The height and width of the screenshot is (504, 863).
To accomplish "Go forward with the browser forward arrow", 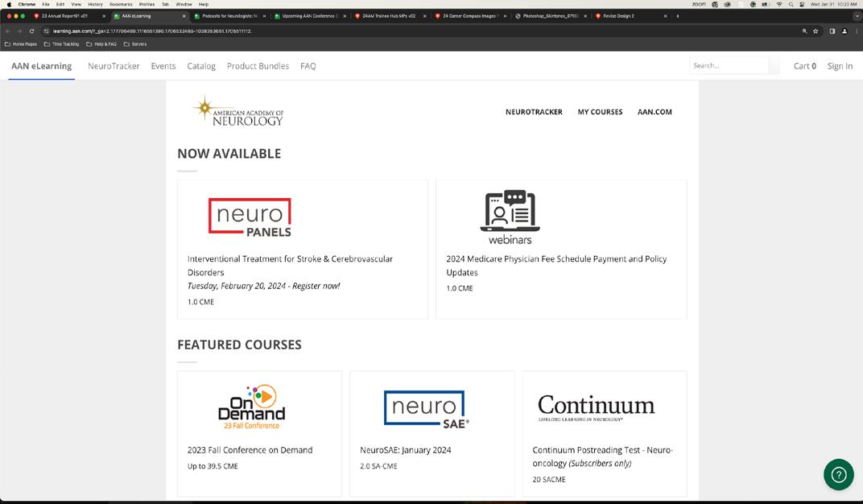I will point(20,31).
